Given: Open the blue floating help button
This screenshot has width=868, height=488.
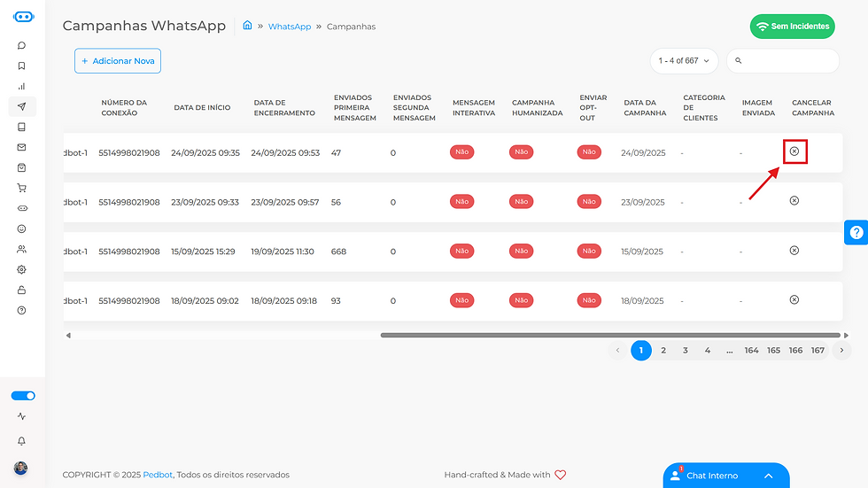Looking at the screenshot, I should click(856, 232).
